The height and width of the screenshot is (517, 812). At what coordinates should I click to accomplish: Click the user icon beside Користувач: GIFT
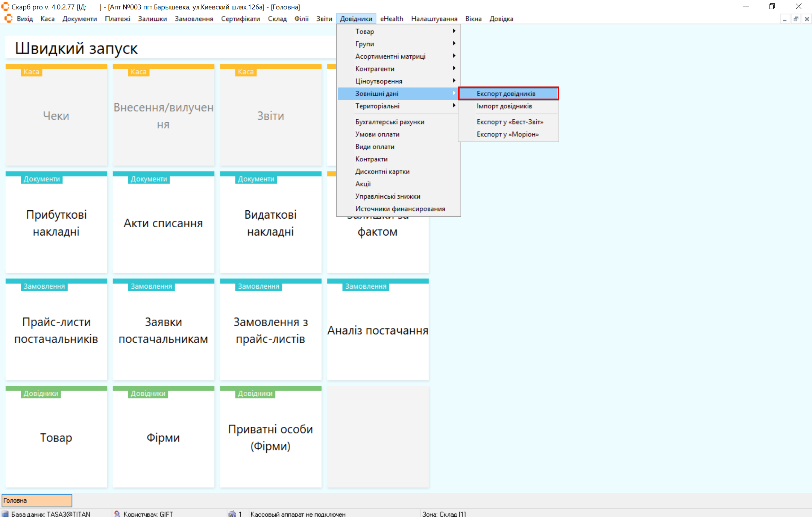[117, 514]
